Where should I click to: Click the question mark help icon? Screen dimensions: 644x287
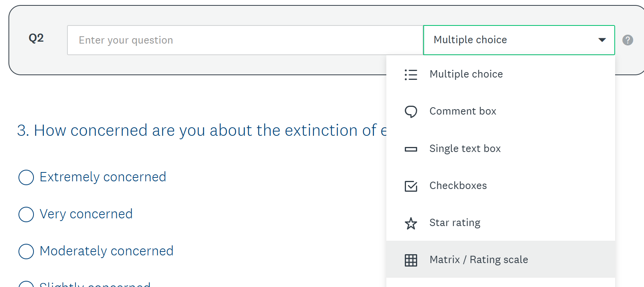pos(627,40)
